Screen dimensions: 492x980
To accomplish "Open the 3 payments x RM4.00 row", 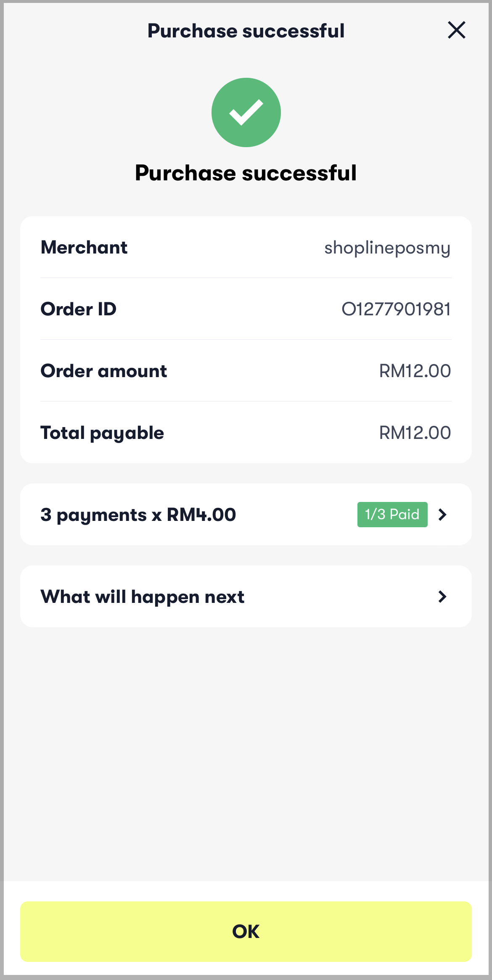I will pyautogui.click(x=246, y=514).
